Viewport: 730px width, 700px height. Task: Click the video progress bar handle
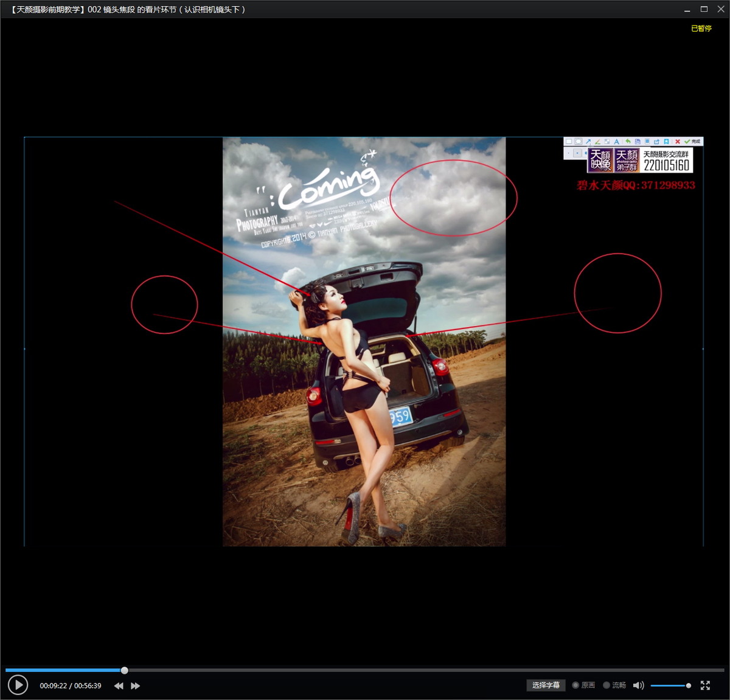[x=125, y=670]
